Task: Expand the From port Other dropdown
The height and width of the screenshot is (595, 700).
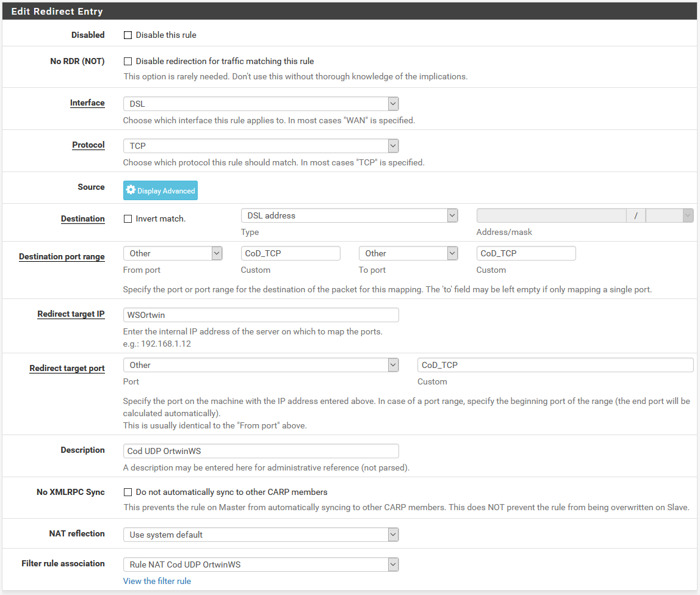Action: [x=172, y=253]
